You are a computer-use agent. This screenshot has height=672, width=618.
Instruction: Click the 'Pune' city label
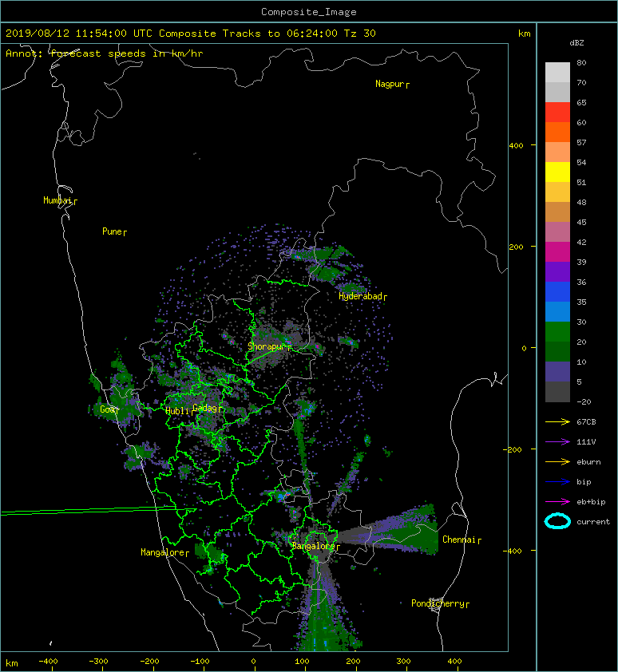(112, 231)
